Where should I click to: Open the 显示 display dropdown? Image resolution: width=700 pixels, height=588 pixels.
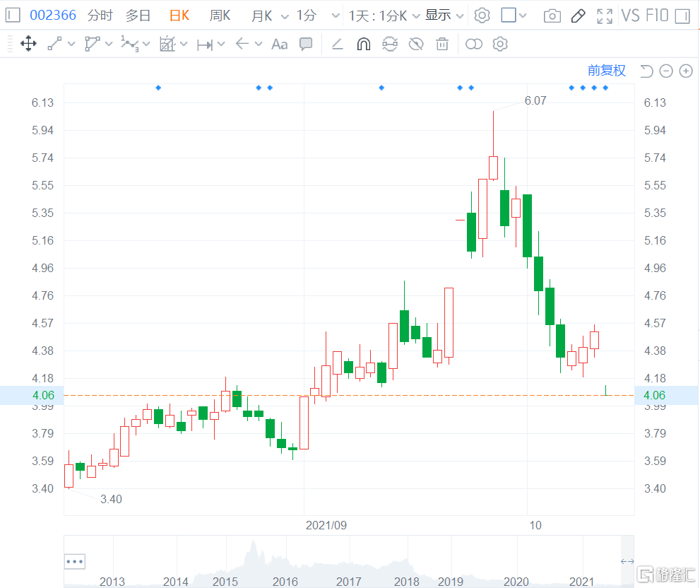pos(444,16)
